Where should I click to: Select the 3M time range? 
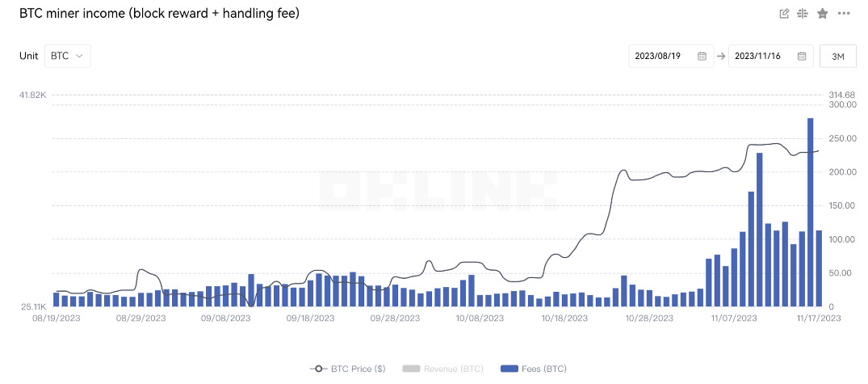[838, 56]
